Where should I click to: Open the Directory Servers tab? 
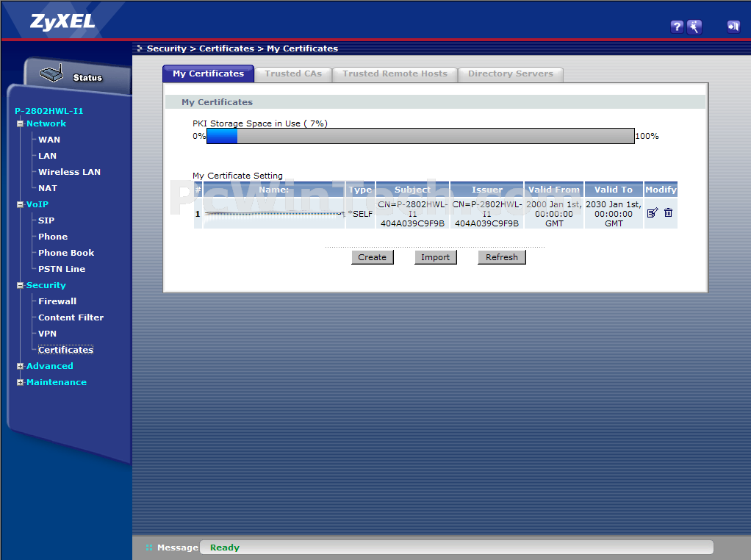511,73
